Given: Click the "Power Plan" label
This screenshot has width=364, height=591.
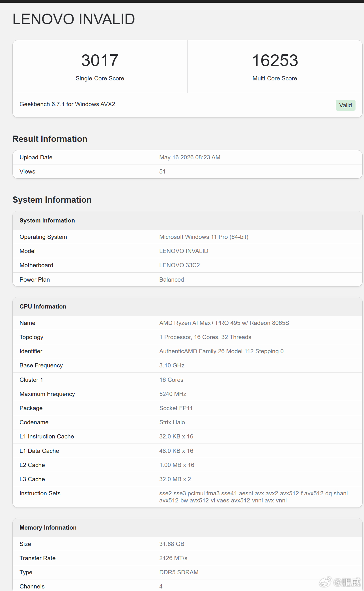Looking at the screenshot, I should [x=35, y=280].
